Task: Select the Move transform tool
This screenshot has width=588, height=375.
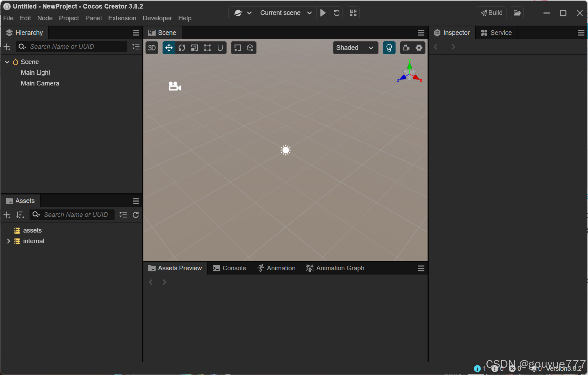Action: click(169, 48)
